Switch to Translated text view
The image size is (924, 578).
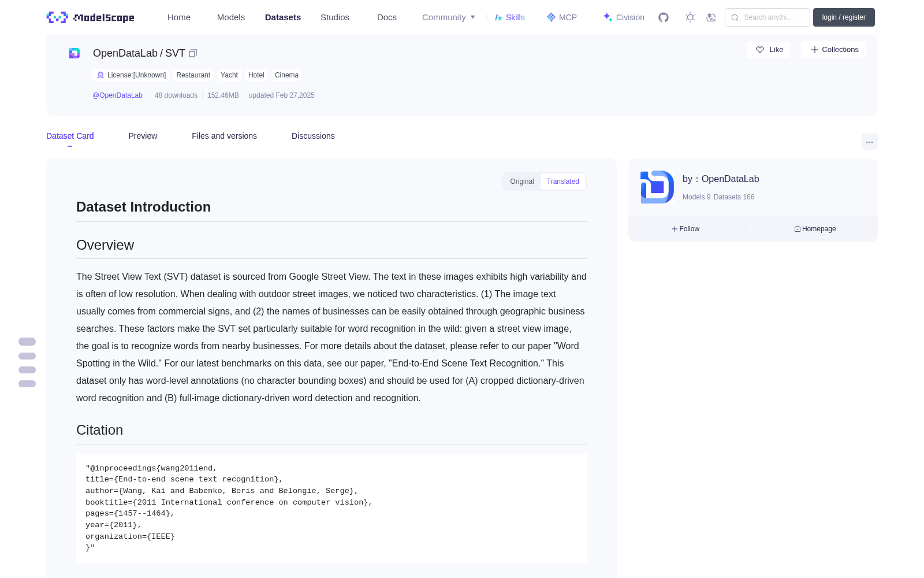tap(563, 181)
